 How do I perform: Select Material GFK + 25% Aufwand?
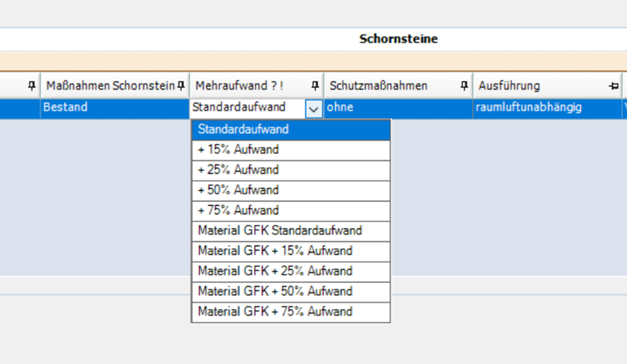(x=291, y=272)
